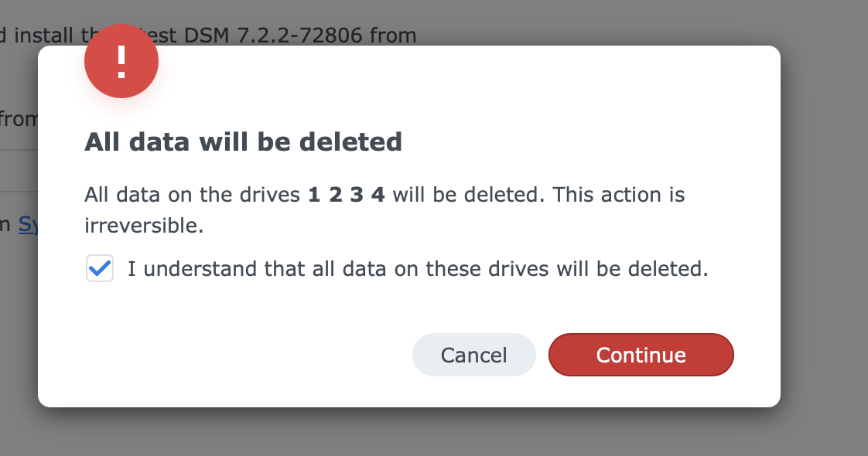Click the dimmed backdrop right of the dialog

click(x=824, y=232)
